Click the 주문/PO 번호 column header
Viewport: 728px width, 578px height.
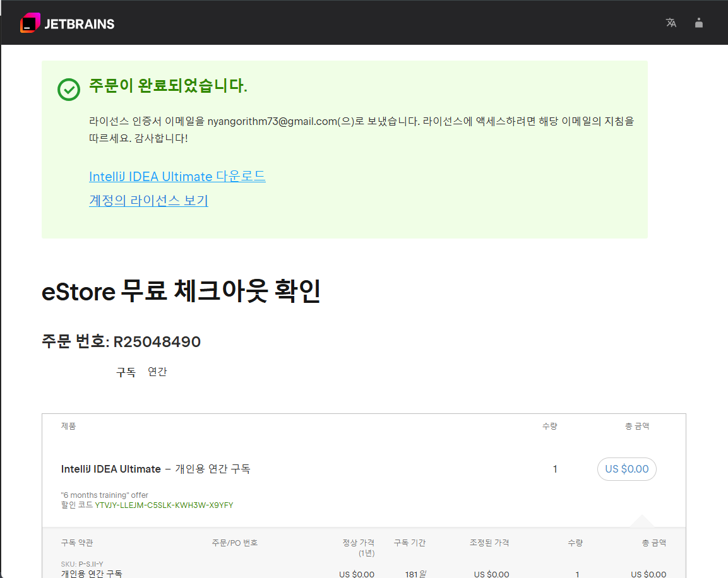235,543
